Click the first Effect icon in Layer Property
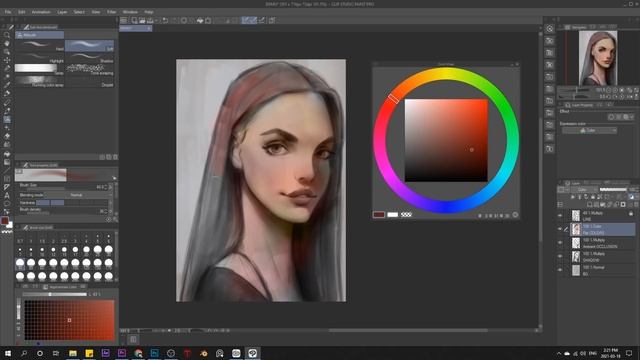640x360 pixels. 611,117
